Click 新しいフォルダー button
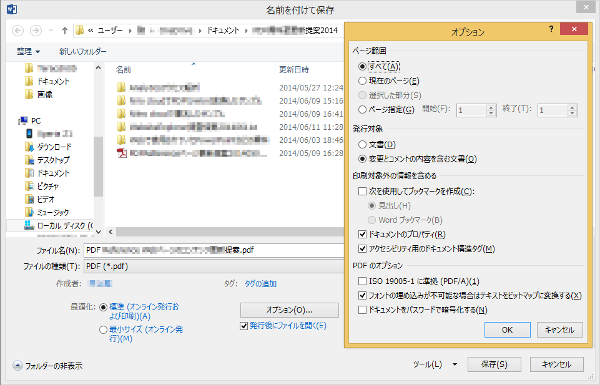The image size is (600, 385). click(x=83, y=51)
